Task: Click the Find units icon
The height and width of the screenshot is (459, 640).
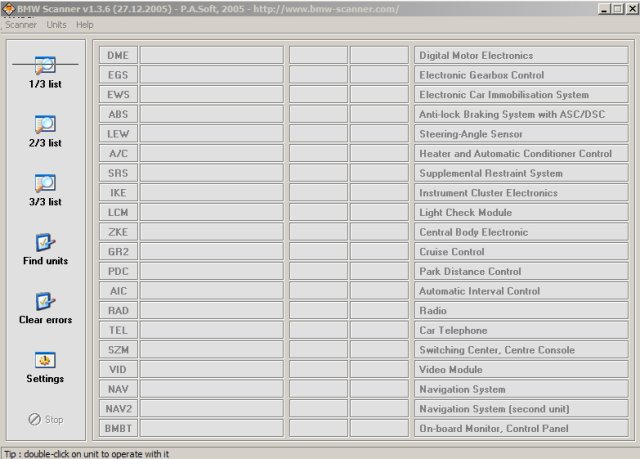Action: pos(45,242)
